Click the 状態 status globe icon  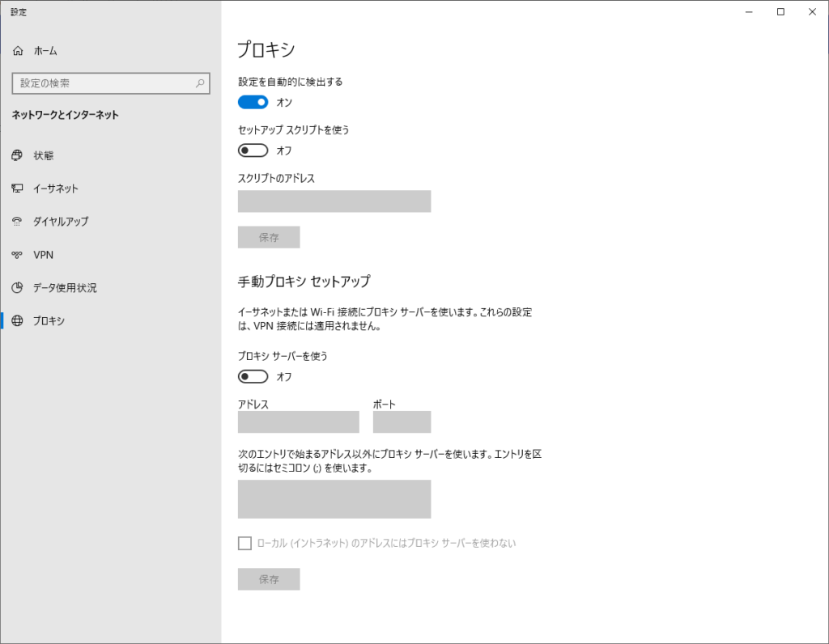click(17, 155)
